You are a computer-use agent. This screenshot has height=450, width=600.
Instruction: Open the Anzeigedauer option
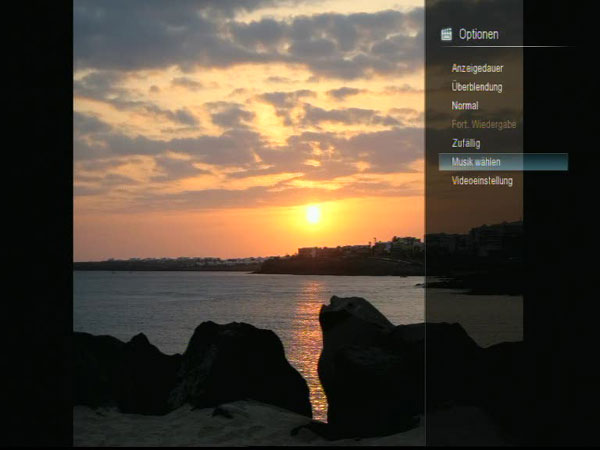pos(477,68)
